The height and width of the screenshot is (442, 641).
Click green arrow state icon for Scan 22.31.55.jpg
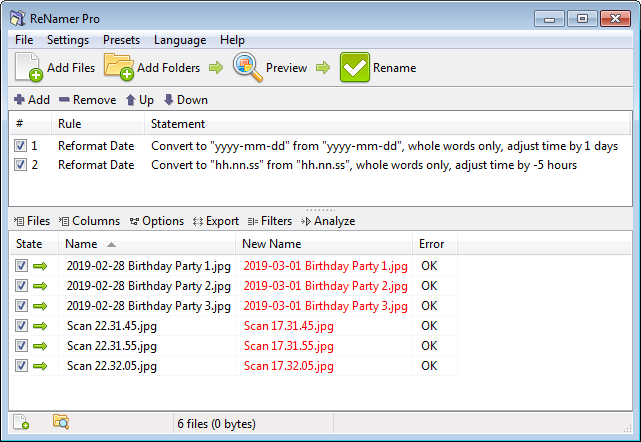click(x=40, y=346)
